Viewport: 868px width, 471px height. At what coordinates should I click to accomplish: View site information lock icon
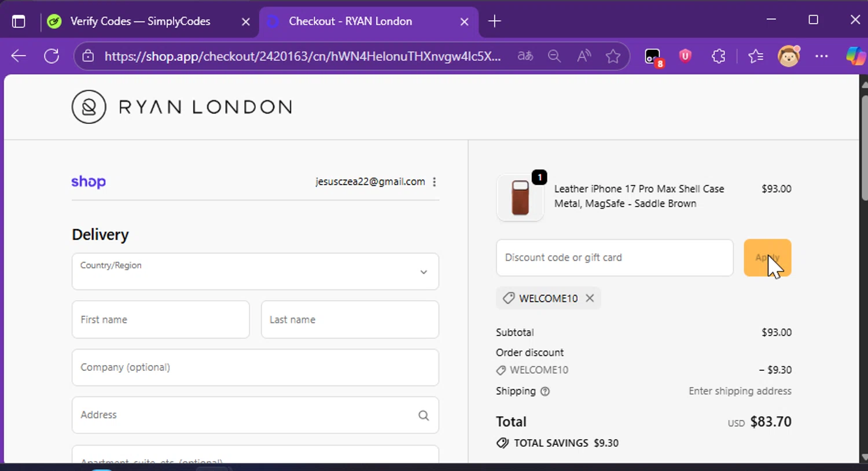tap(88, 56)
